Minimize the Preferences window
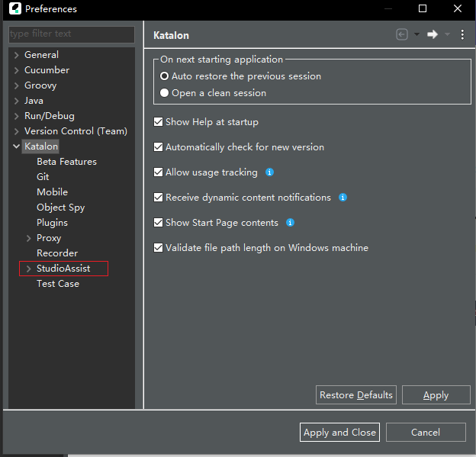476x457 pixels. [x=388, y=8]
